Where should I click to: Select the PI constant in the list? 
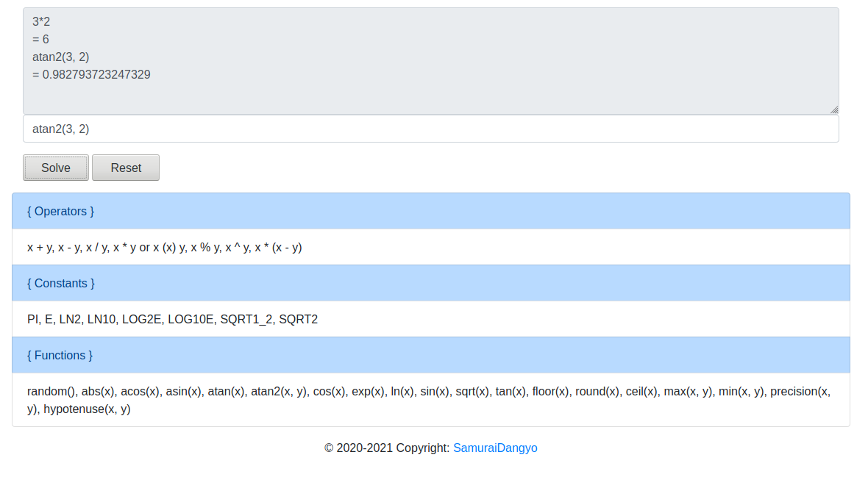click(x=33, y=319)
